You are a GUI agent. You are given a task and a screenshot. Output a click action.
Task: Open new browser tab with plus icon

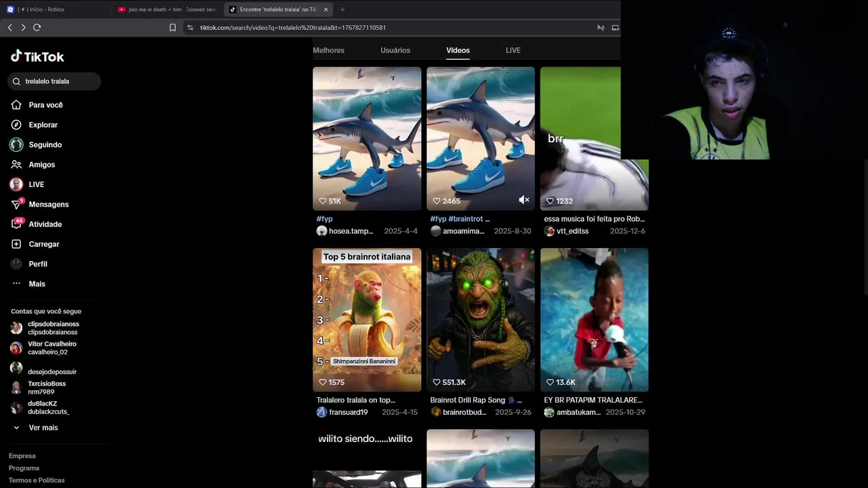(x=342, y=9)
